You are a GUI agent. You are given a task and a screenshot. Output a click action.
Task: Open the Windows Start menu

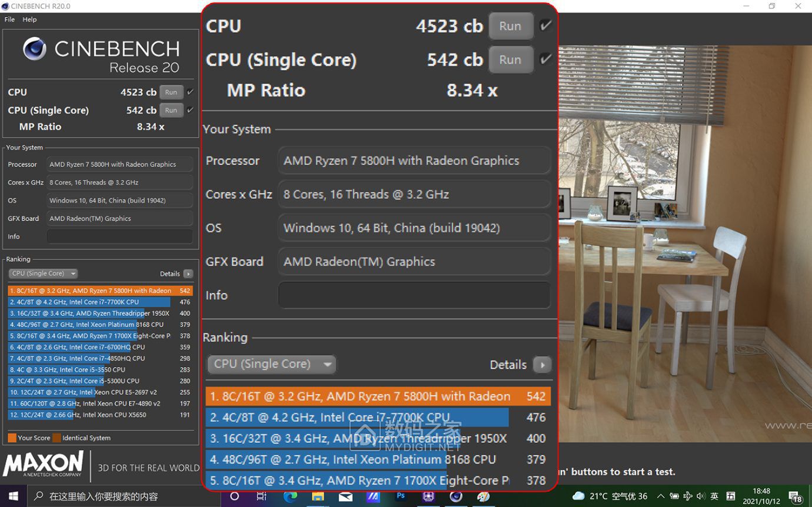[13, 496]
